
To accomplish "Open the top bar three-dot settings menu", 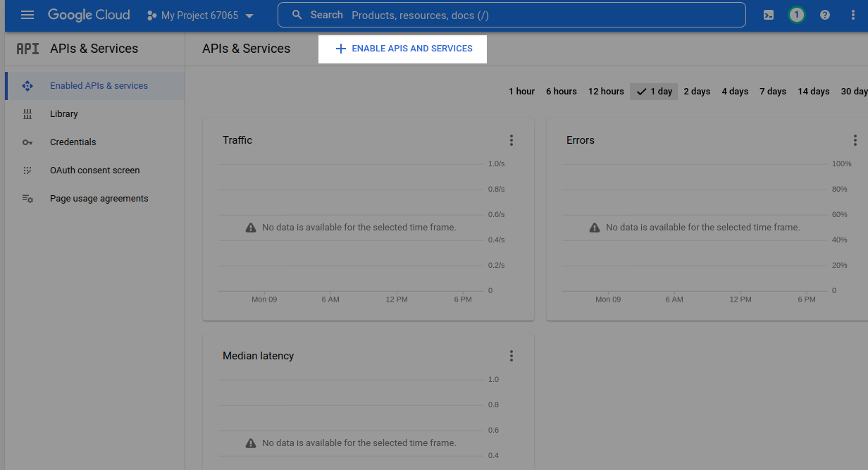I will pyautogui.click(x=852, y=15).
